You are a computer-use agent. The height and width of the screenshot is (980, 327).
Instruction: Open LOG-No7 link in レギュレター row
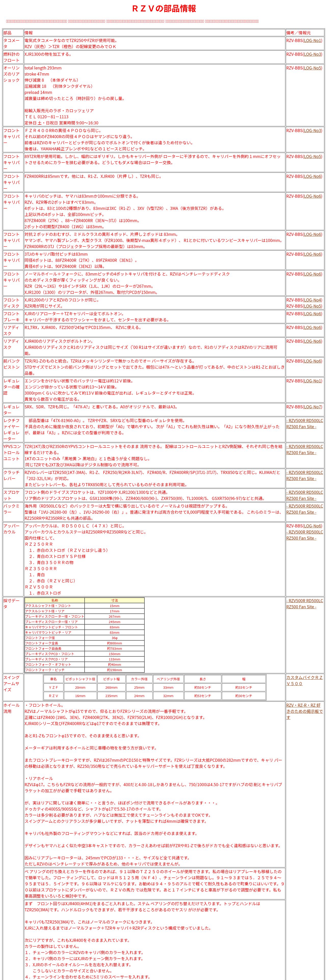(312, 407)
